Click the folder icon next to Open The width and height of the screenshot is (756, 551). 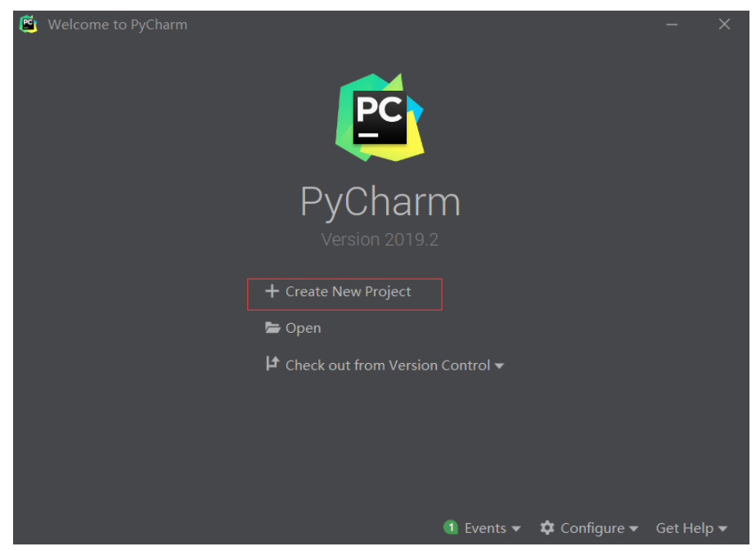click(x=272, y=328)
